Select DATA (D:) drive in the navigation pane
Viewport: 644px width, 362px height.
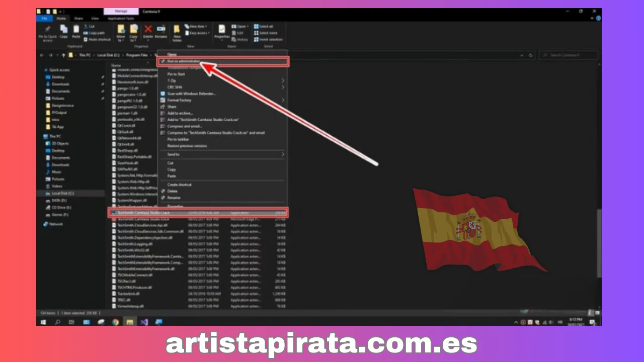[59, 200]
